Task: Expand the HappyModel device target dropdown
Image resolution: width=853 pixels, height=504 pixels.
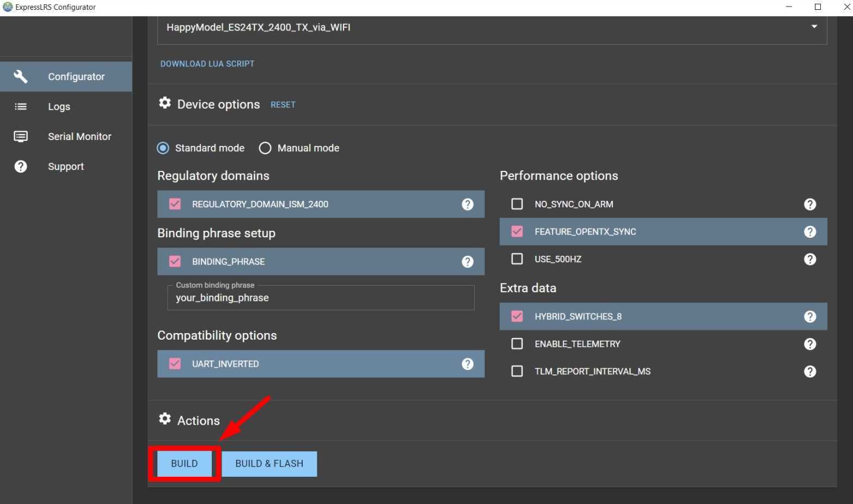Action: click(814, 27)
